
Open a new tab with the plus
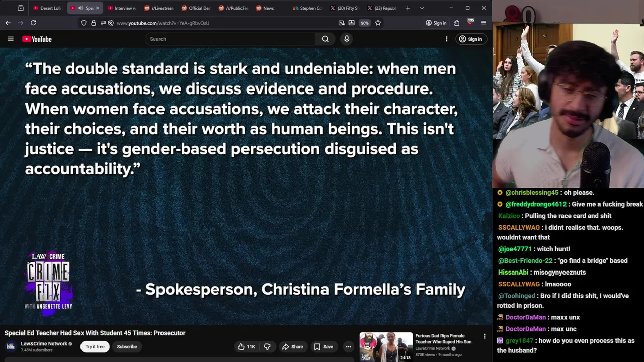[408, 8]
